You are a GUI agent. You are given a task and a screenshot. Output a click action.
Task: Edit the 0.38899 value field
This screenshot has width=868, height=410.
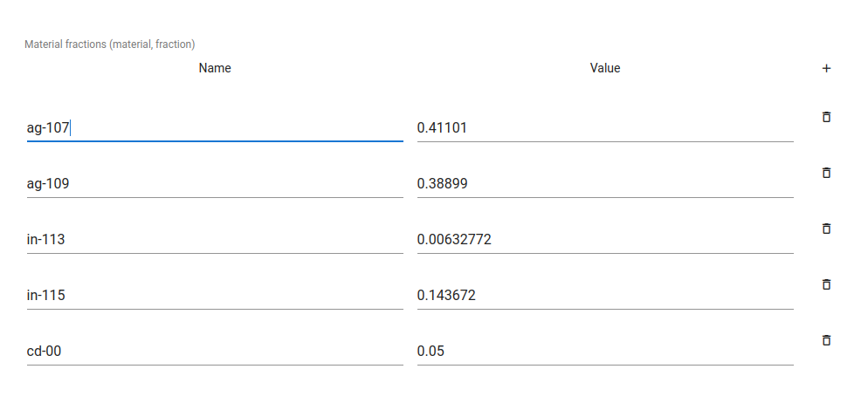605,184
